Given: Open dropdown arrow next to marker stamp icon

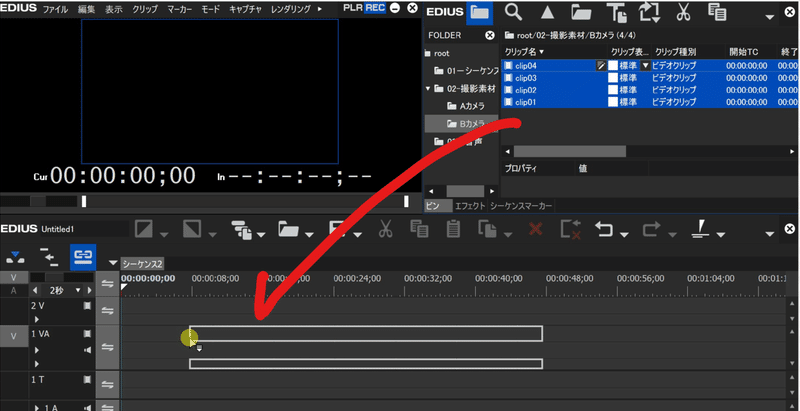Looking at the screenshot, I should point(721,235).
